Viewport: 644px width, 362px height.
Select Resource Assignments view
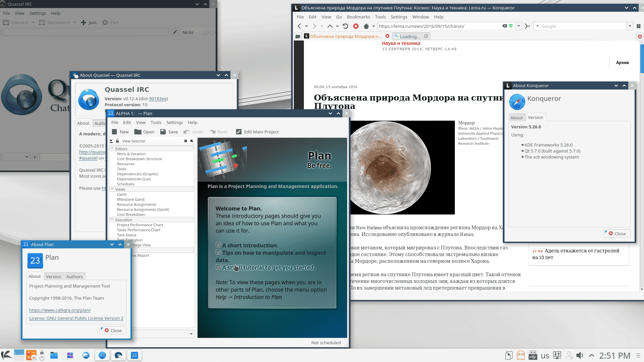[137, 204]
